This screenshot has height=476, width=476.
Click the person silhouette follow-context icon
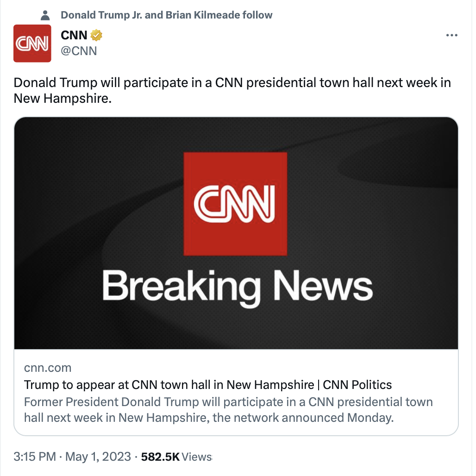45,15
